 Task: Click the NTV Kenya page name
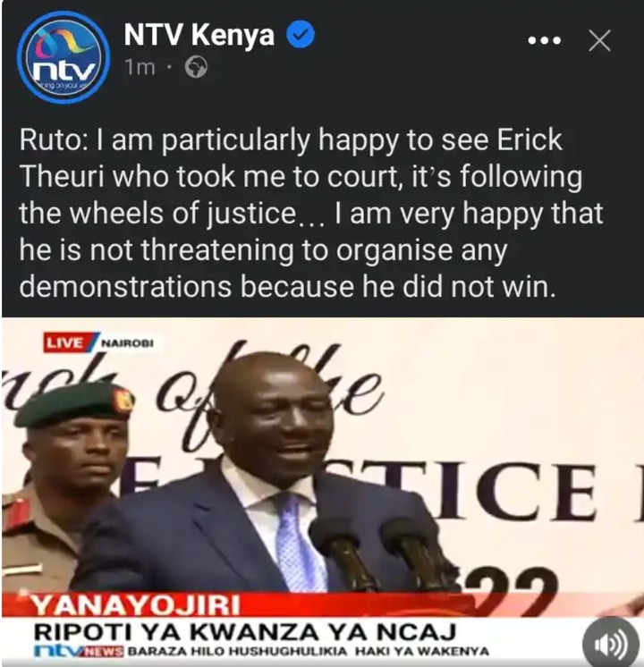pos(199,35)
